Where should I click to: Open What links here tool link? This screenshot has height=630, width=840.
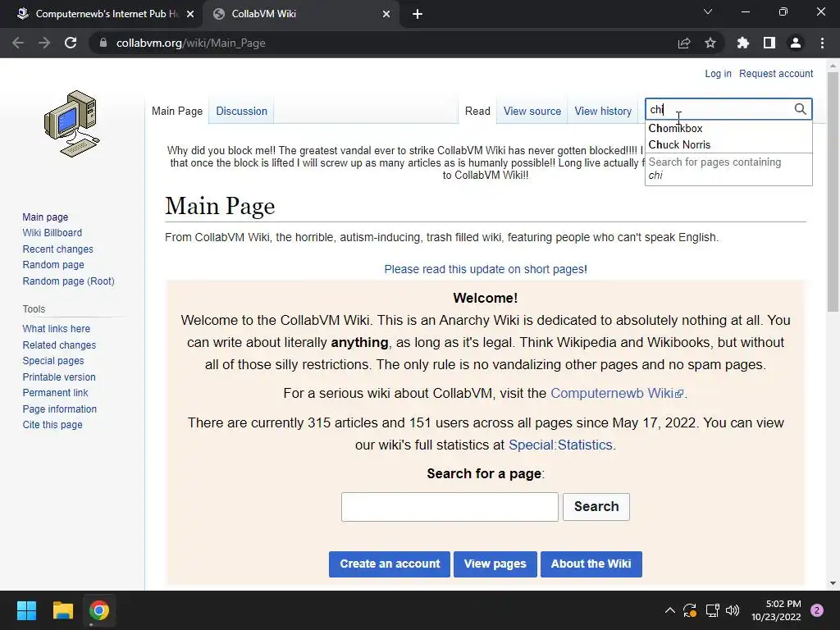56,328
